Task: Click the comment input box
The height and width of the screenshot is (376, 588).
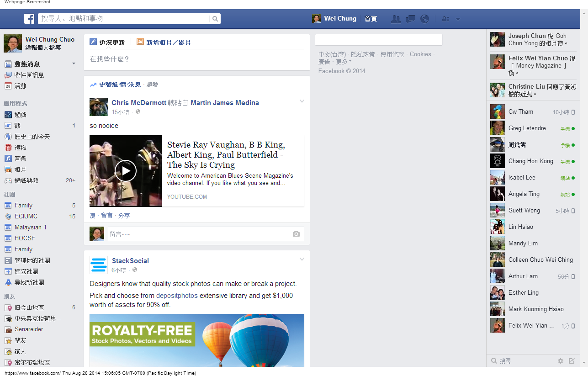Action: [206, 234]
